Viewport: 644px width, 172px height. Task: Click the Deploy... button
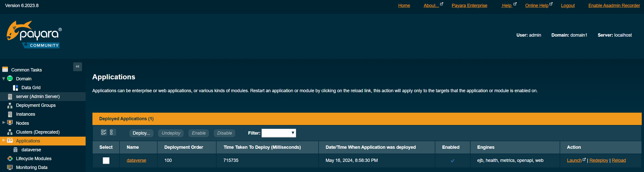click(141, 133)
